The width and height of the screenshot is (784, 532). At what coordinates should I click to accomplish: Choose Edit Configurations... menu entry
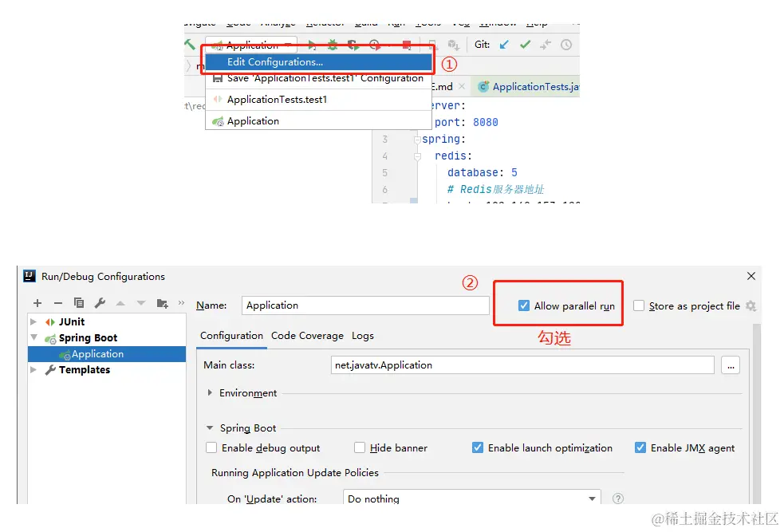click(318, 62)
